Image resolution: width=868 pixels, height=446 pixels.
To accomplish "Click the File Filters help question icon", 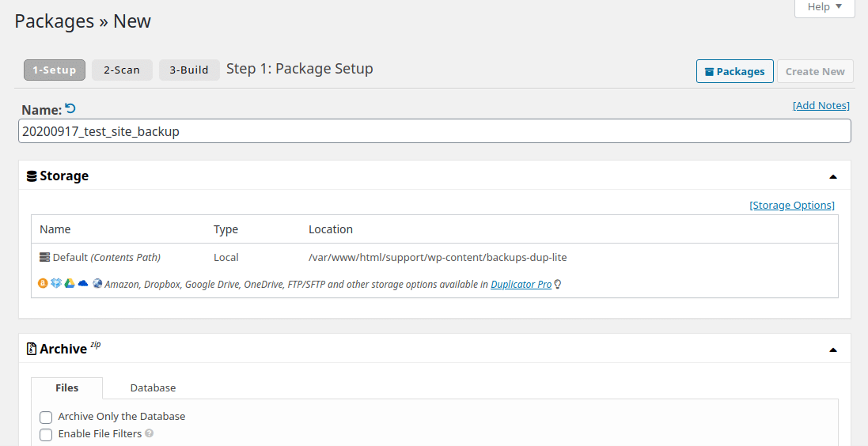I will coord(149,433).
